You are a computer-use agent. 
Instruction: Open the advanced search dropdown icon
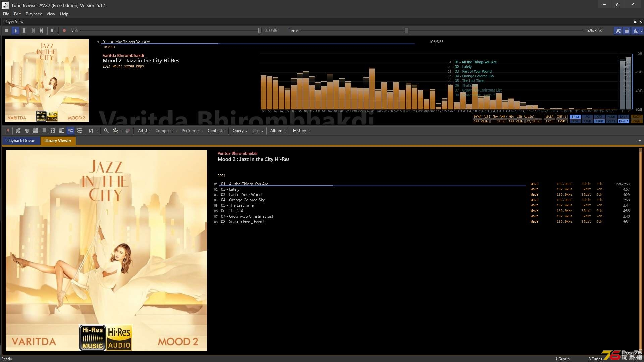117,131
